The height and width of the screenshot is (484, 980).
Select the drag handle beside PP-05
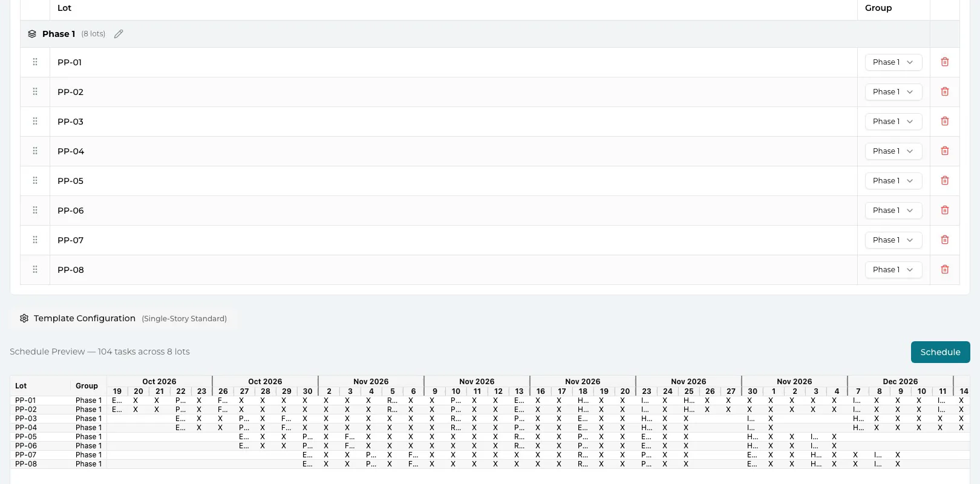pyautogui.click(x=35, y=180)
